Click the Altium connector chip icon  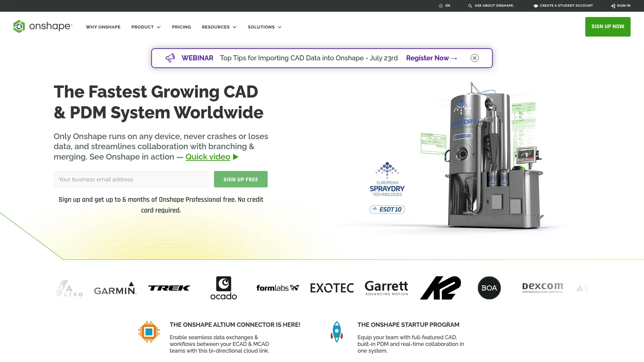tap(149, 332)
